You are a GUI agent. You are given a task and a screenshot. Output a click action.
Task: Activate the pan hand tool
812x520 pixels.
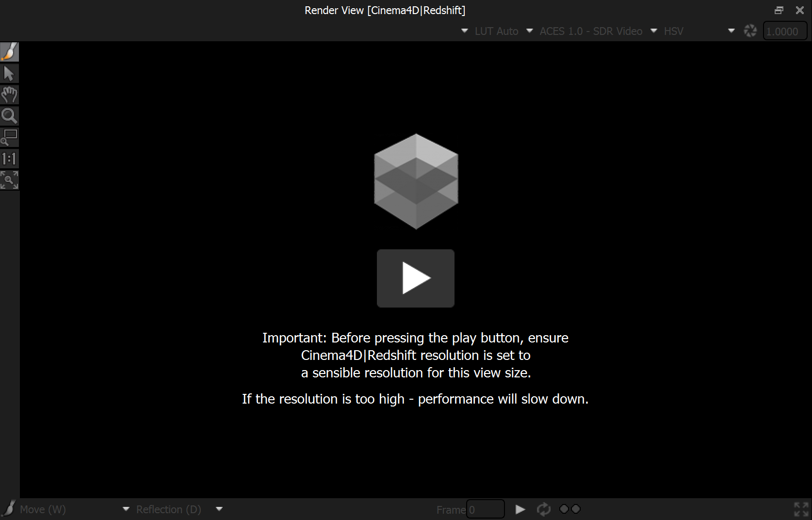click(9, 95)
